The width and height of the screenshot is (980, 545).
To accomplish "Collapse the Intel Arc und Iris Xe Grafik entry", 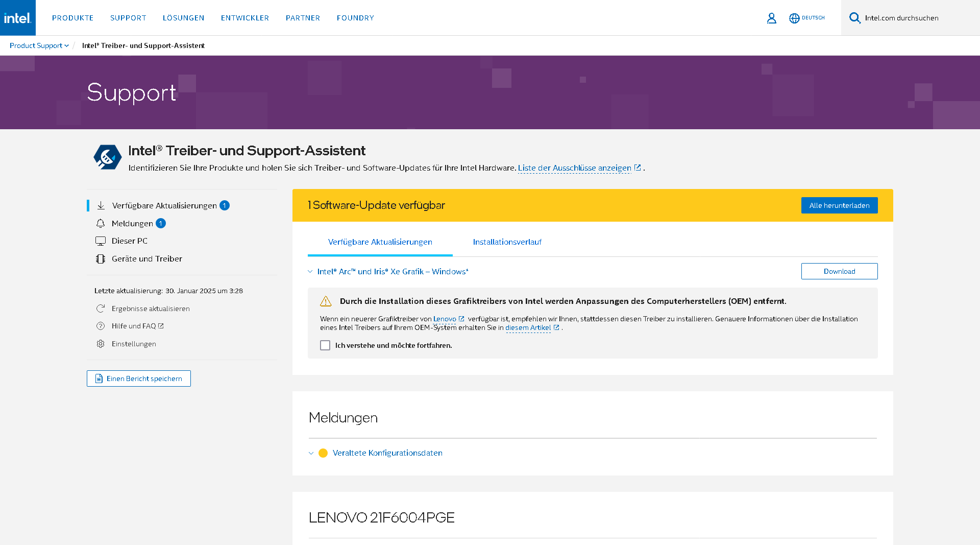I will click(310, 272).
